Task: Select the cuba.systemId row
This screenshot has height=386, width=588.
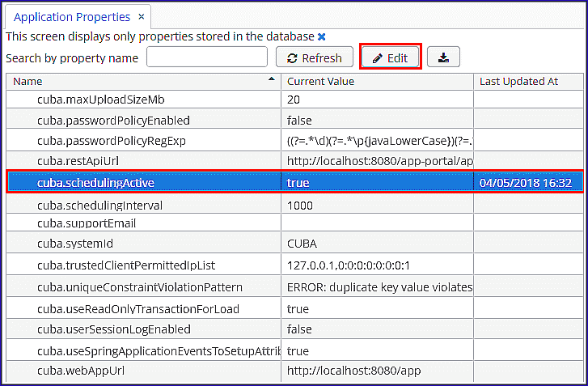Action: point(294,244)
